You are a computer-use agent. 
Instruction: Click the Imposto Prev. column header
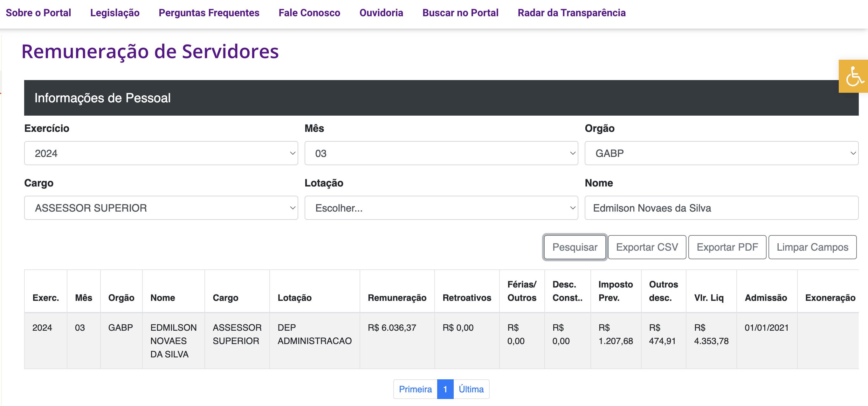coord(616,291)
